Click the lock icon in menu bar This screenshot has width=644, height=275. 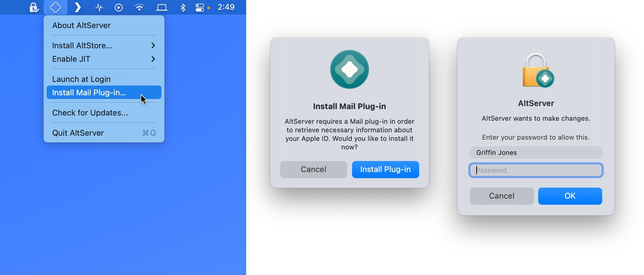pos(34,7)
